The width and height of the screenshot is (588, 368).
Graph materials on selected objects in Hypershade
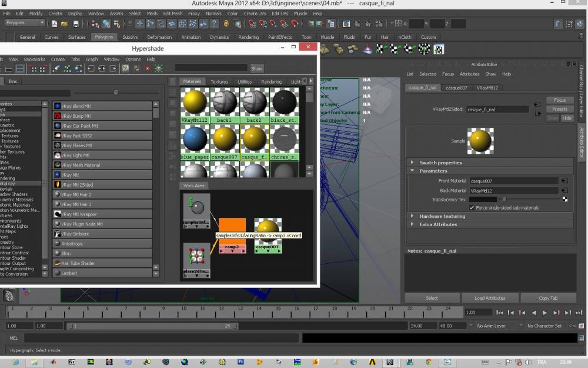(x=78, y=69)
